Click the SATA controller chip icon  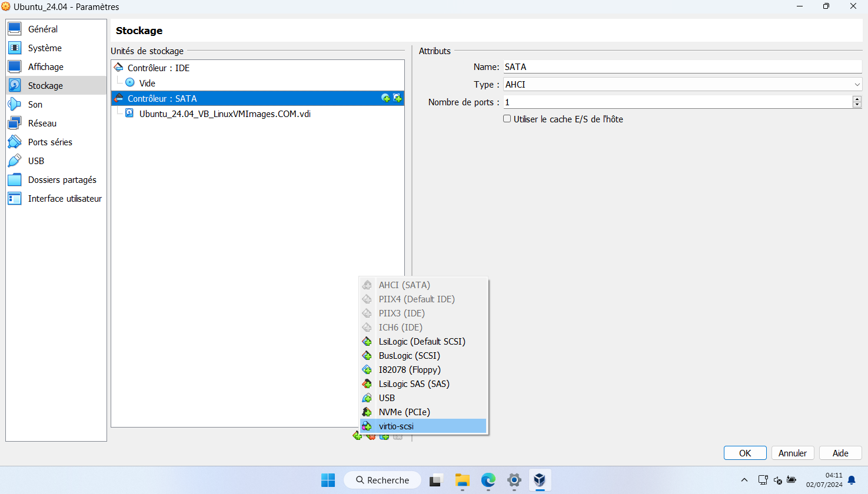119,98
